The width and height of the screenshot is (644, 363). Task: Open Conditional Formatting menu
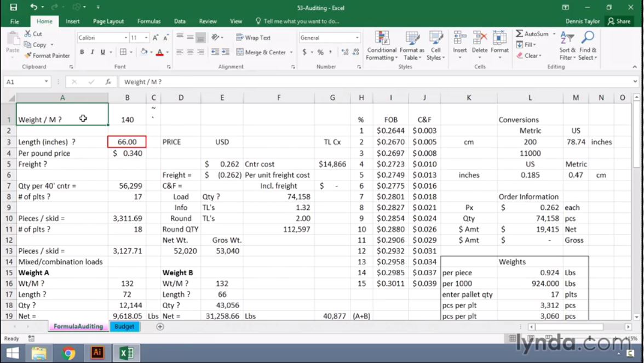pos(382,46)
